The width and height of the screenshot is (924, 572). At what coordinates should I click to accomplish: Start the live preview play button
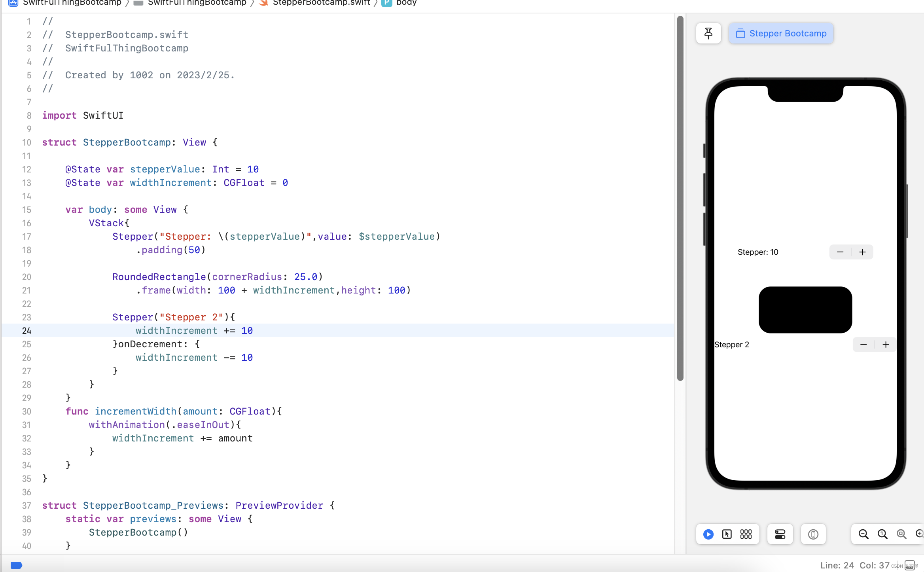tap(708, 534)
